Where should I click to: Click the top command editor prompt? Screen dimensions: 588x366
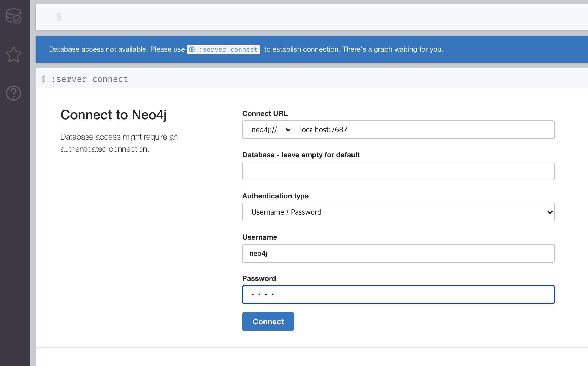303,17
